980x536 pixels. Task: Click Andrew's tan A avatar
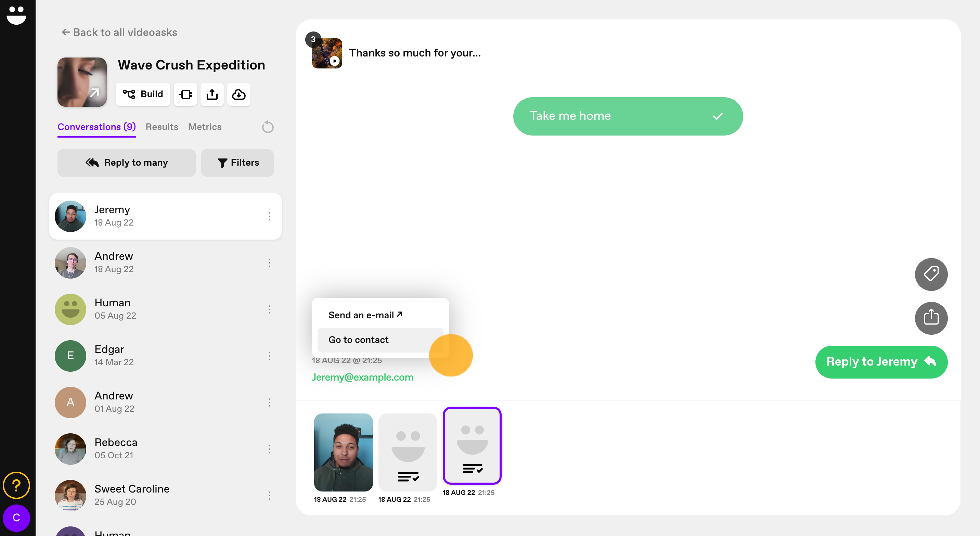click(70, 402)
